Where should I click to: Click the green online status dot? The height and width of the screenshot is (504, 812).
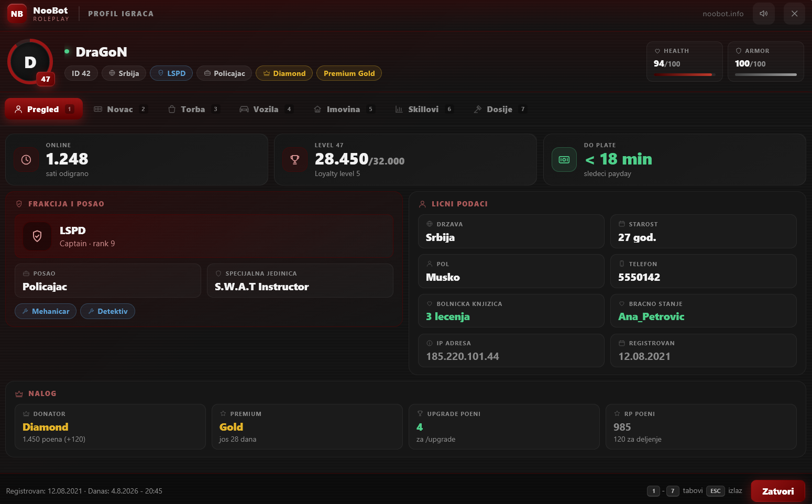67,51
